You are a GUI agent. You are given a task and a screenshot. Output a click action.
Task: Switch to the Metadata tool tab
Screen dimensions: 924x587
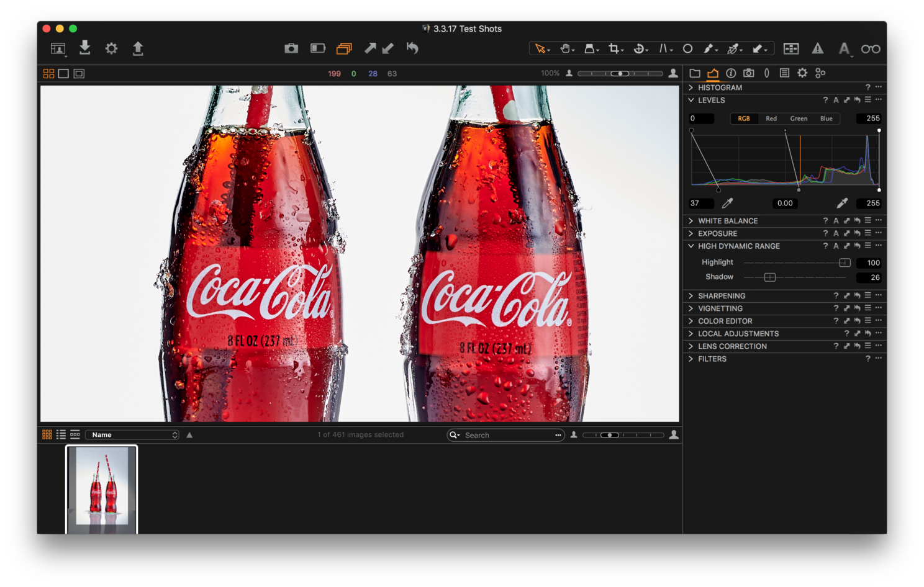coord(784,73)
